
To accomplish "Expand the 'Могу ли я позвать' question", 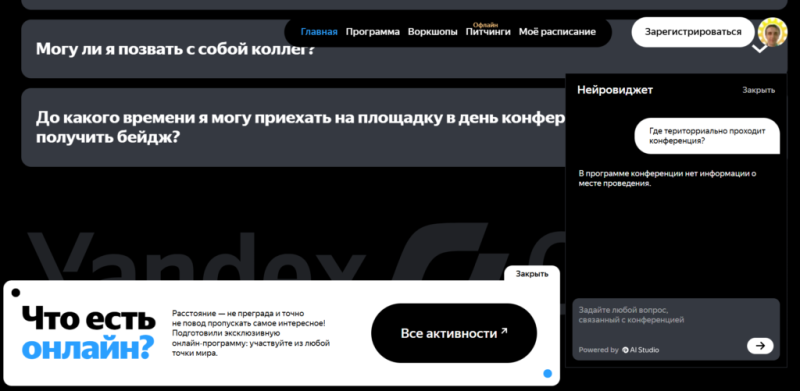I will click(404, 49).
